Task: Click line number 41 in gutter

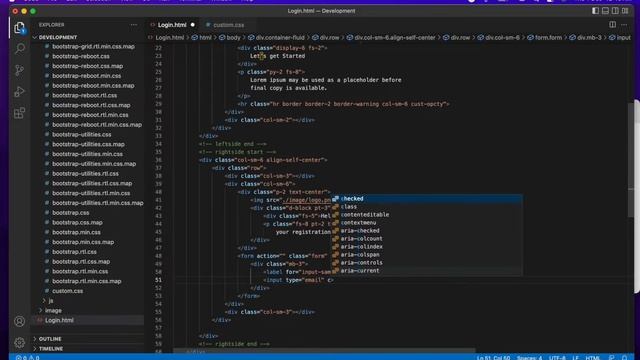Action: (x=158, y=200)
